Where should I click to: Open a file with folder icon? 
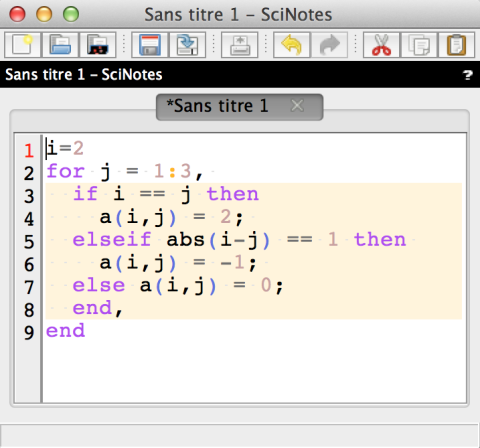(60, 45)
